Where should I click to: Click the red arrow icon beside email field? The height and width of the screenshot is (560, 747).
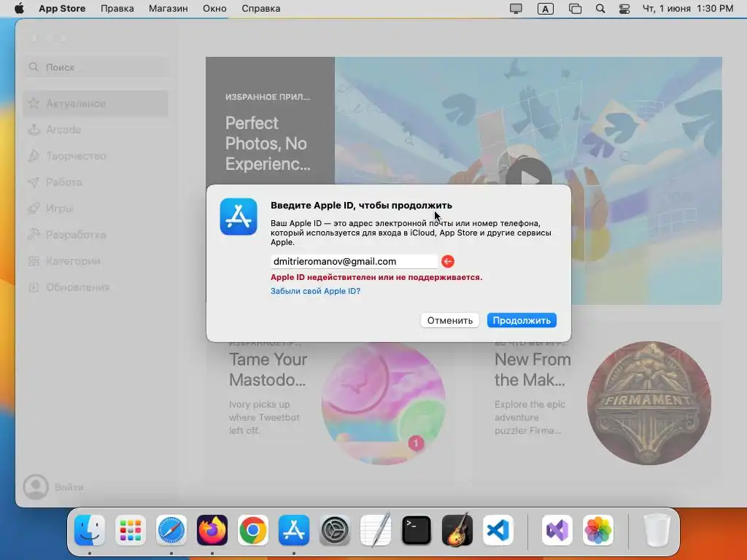coord(448,262)
